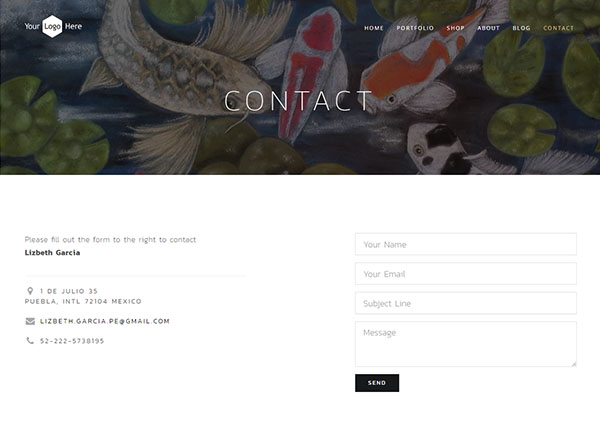
Task: Focus the Your Name field
Action: [465, 244]
